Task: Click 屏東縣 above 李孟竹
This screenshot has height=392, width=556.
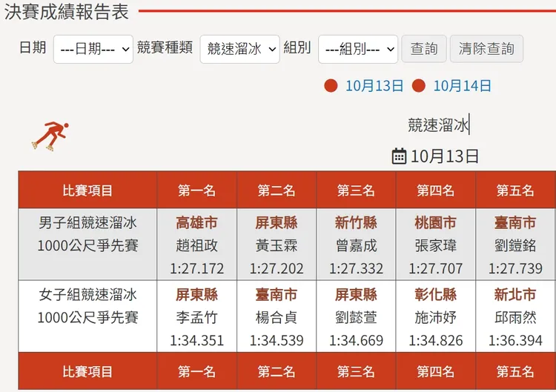Action: pyautogui.click(x=196, y=294)
